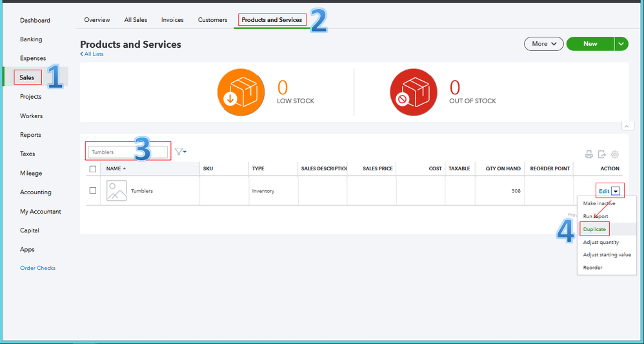The image size is (644, 344).
Task: Open Projects in the sidebar
Action: 30,97
